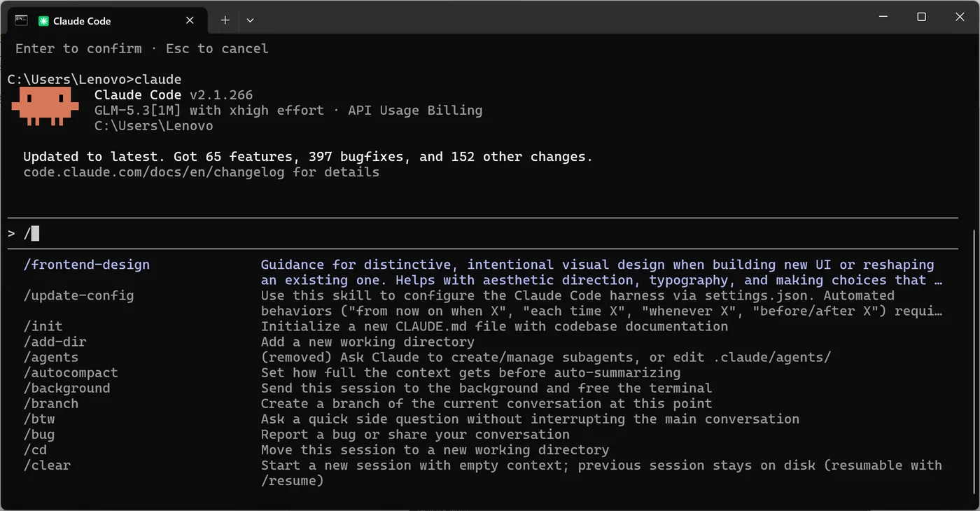Click '(removed) Ask Claude to create/manage subagents' text
The height and width of the screenshot is (511, 980).
[546, 357]
